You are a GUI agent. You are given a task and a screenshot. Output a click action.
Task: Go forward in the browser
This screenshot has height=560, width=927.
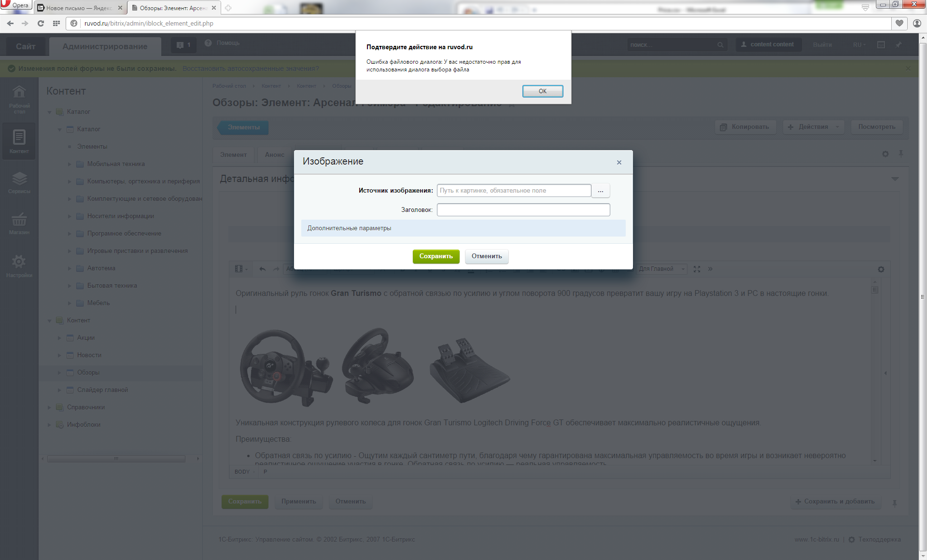click(25, 23)
